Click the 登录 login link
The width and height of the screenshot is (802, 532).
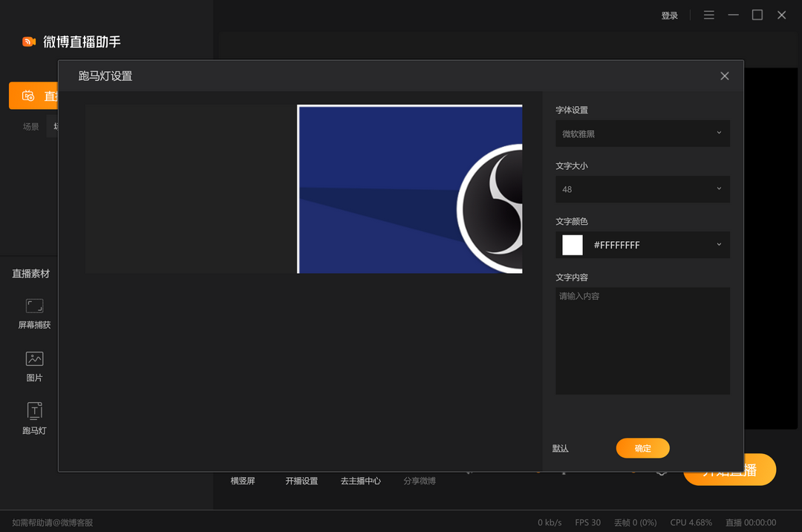click(x=669, y=14)
